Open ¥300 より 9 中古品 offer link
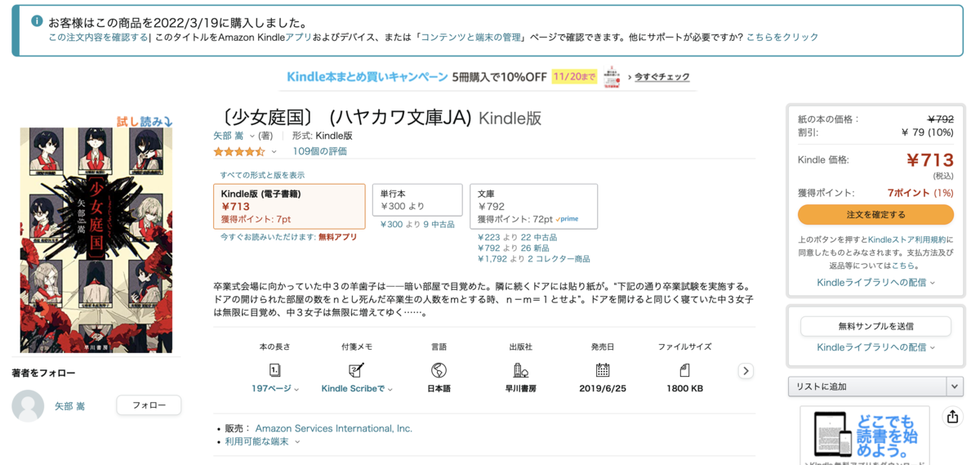Image resolution: width=980 pixels, height=465 pixels. click(417, 224)
